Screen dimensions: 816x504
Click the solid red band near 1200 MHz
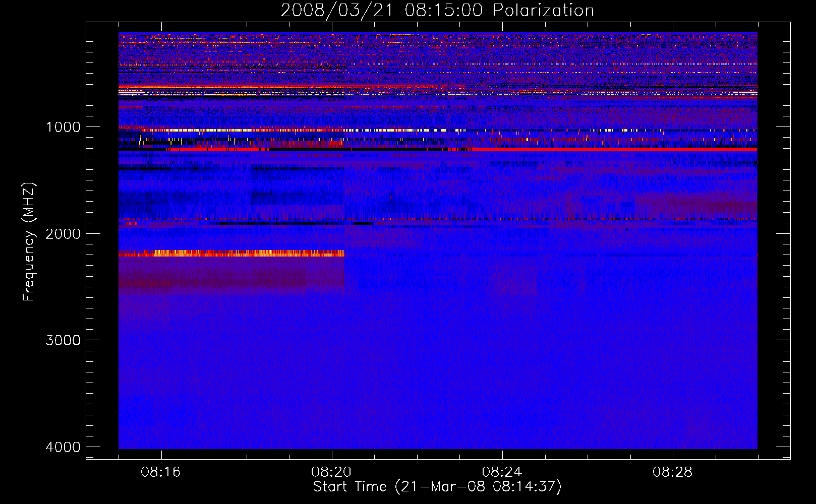point(614,150)
